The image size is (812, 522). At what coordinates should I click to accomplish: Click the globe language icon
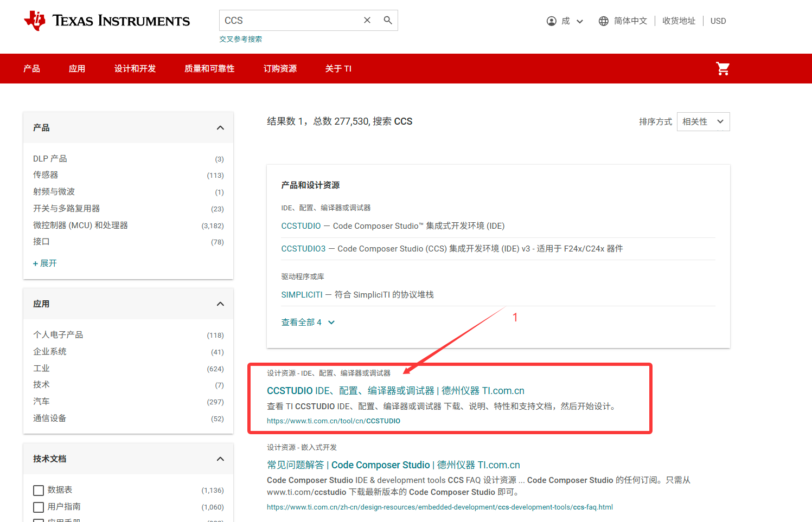click(603, 21)
